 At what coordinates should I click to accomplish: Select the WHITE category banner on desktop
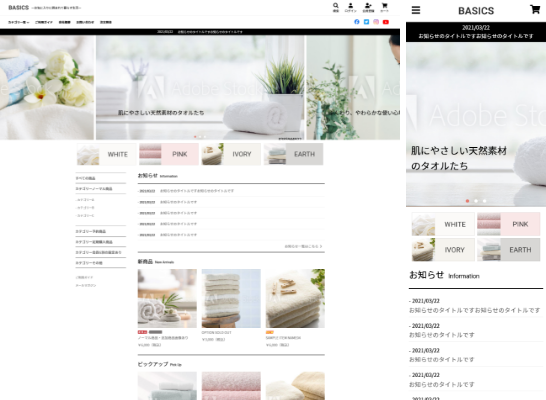tap(107, 154)
